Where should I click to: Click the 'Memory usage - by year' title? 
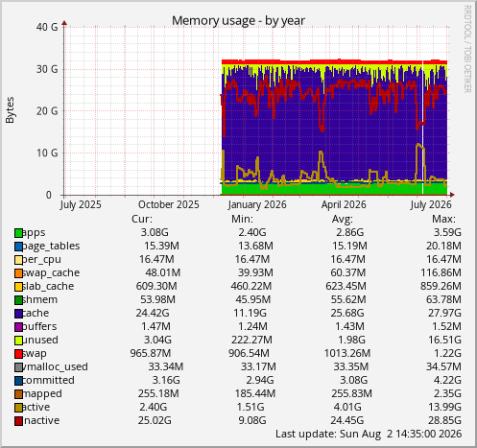click(238, 21)
